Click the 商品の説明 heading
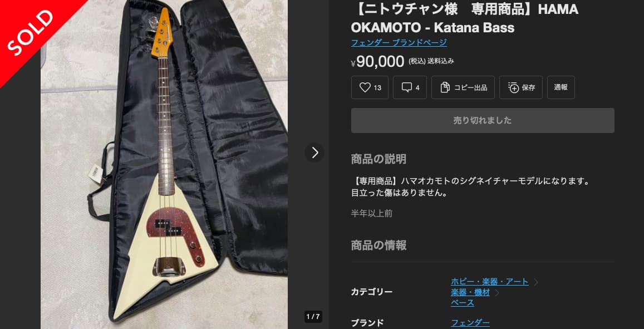 tap(378, 159)
